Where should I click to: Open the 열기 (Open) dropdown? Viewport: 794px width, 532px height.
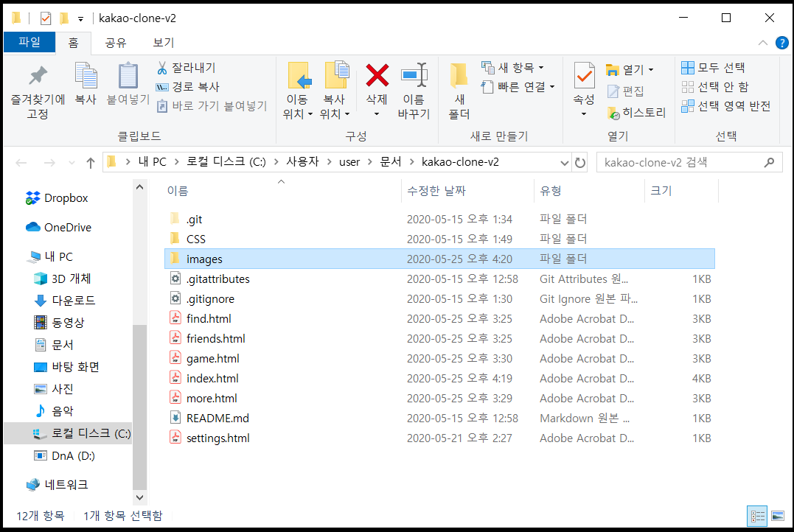(x=630, y=69)
